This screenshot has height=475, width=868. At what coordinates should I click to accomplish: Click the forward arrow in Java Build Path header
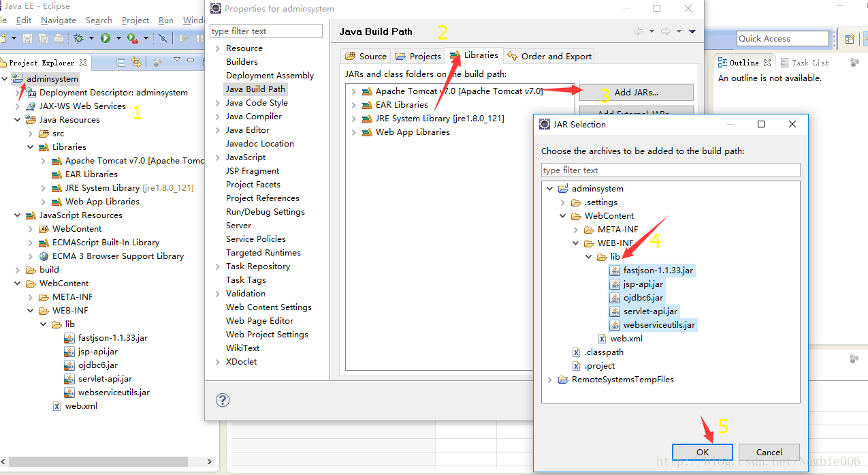(666, 31)
